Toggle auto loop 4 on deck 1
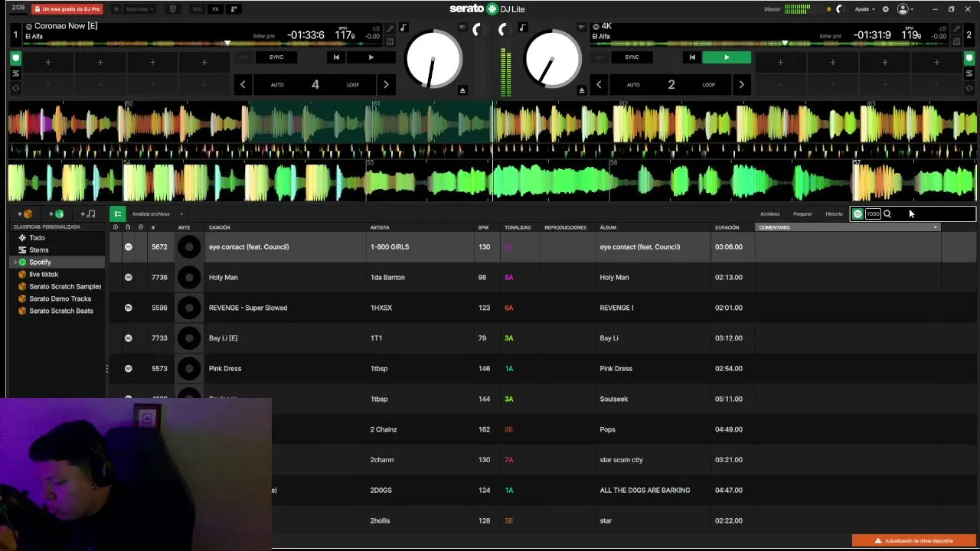 (315, 85)
